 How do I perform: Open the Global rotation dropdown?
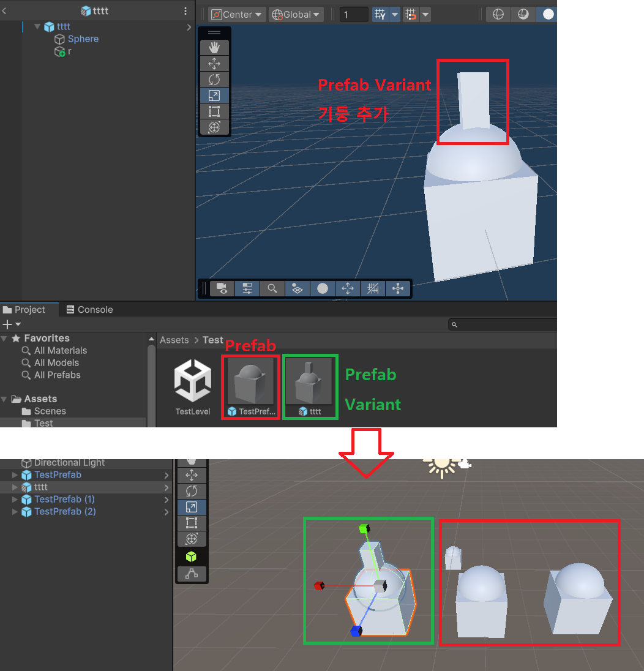(x=296, y=15)
